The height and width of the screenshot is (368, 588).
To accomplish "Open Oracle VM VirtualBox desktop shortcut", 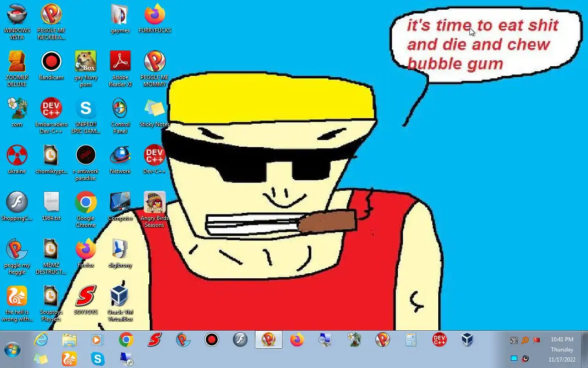I will point(120,303).
